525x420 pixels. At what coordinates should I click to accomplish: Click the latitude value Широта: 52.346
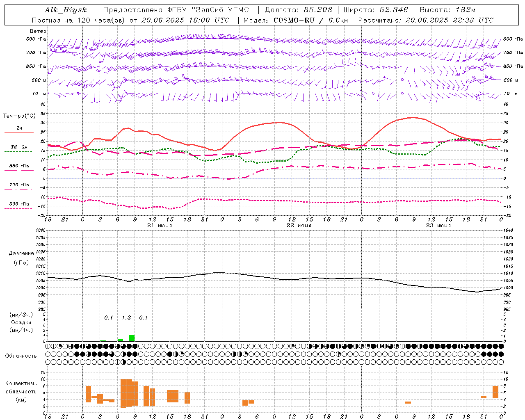tap(376, 10)
